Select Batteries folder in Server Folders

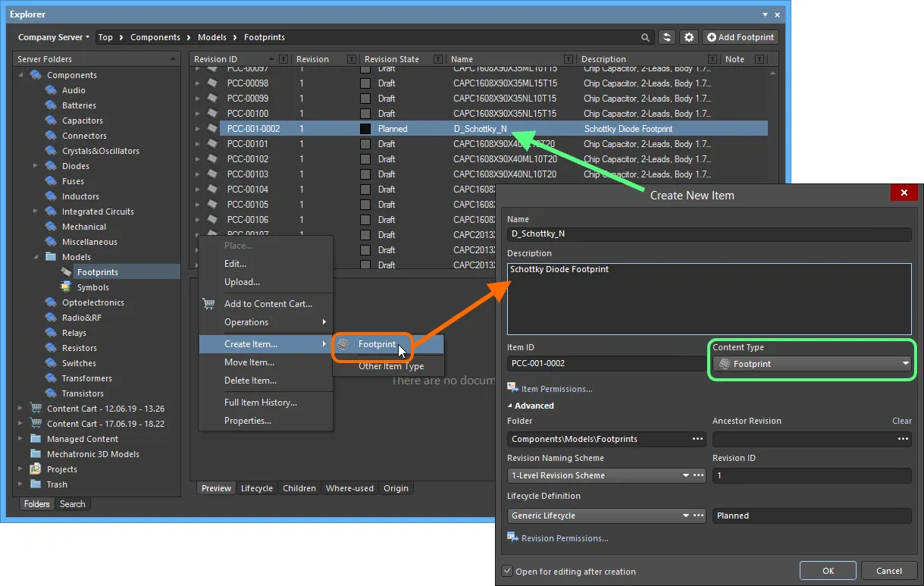(79, 105)
